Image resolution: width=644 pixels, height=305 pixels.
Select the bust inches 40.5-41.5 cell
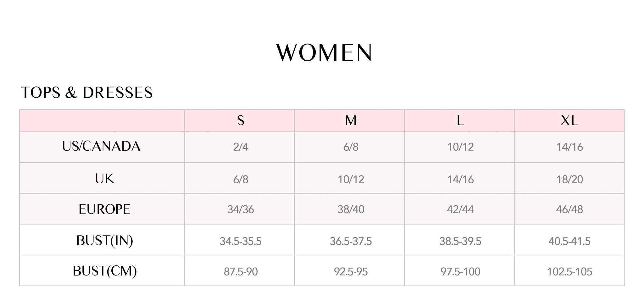569,241
